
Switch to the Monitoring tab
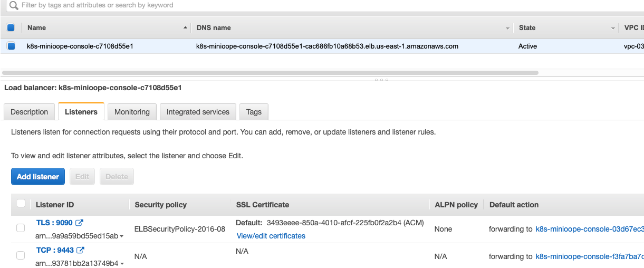point(132,112)
